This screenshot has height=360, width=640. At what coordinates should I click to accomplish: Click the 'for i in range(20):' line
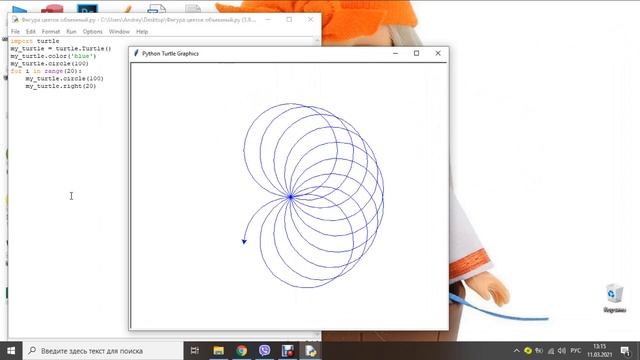[46, 71]
